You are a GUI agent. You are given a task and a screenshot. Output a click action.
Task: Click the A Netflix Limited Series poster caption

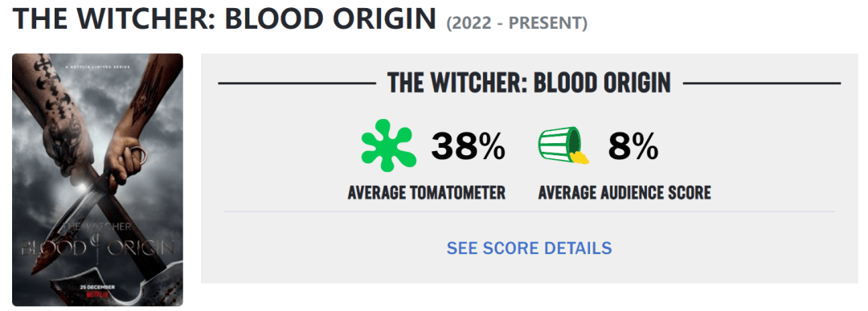point(94,68)
